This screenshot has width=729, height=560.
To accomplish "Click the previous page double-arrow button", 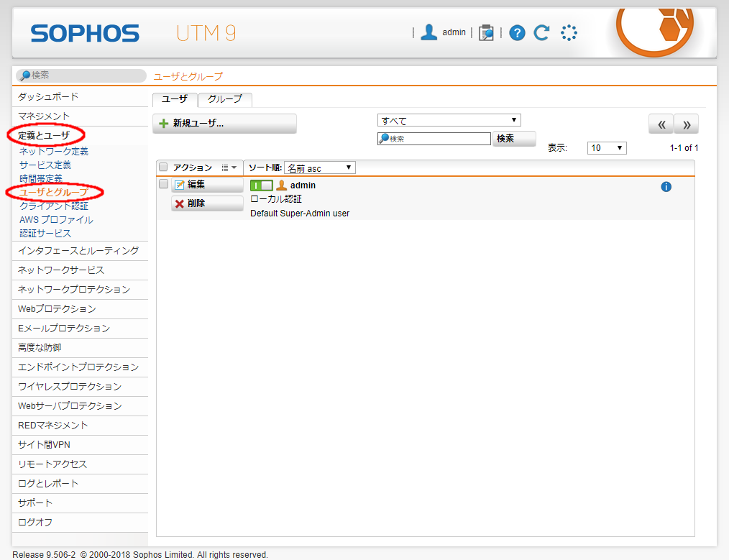I will [661, 124].
